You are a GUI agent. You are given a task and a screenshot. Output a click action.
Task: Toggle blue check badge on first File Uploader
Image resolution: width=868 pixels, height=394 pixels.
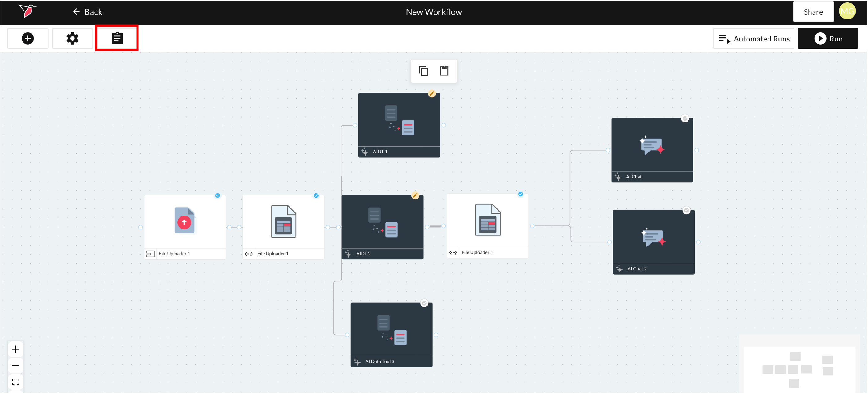point(218,195)
